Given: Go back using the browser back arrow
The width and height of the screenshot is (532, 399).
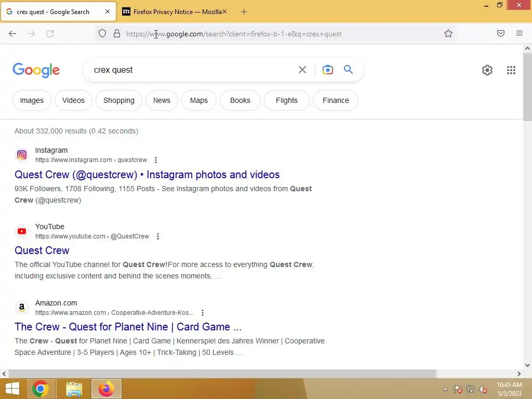Looking at the screenshot, I should click(12, 34).
